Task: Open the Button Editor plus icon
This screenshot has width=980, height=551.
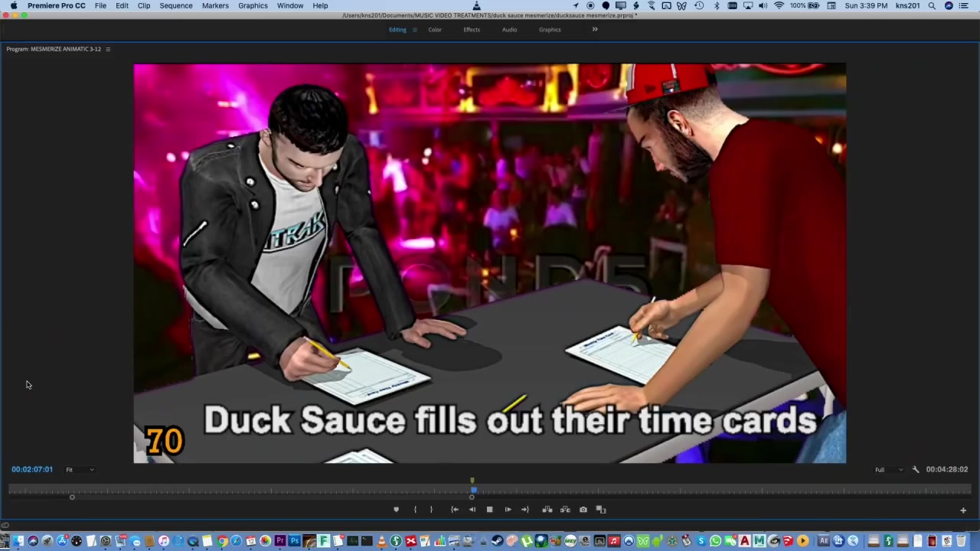Action: [963, 510]
